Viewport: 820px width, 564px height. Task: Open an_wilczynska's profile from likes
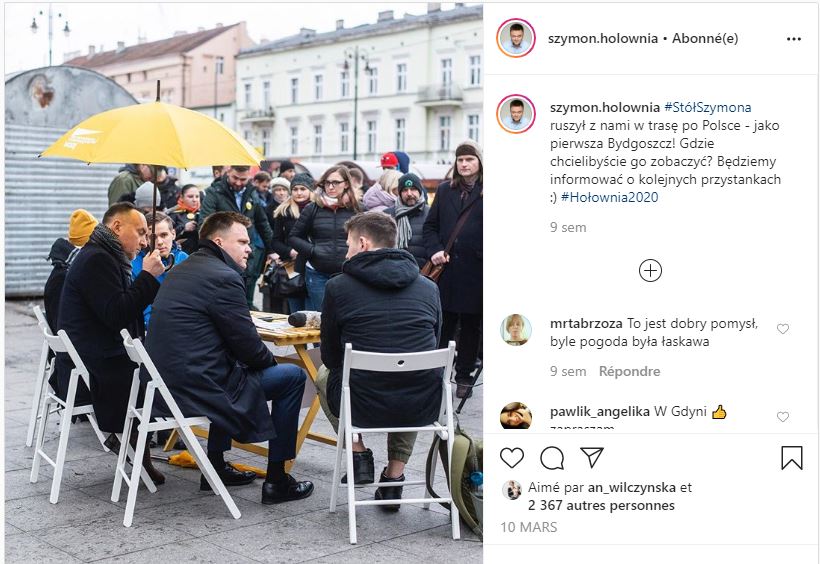click(x=632, y=488)
